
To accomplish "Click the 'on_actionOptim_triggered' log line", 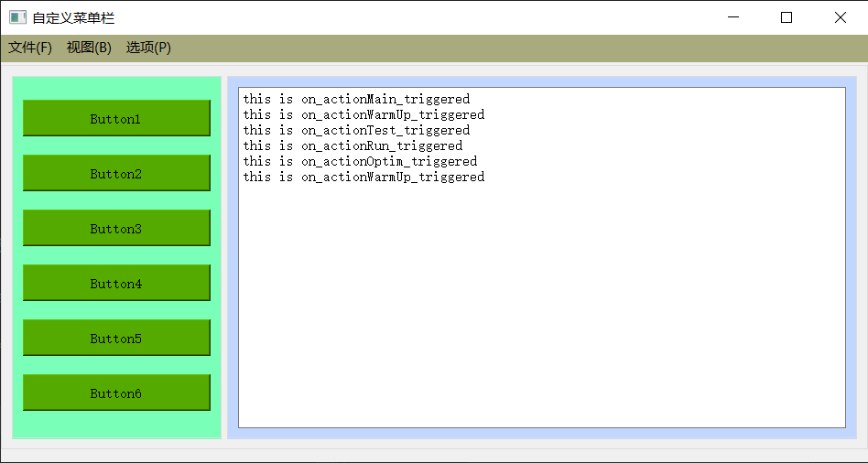I will tap(360, 161).
